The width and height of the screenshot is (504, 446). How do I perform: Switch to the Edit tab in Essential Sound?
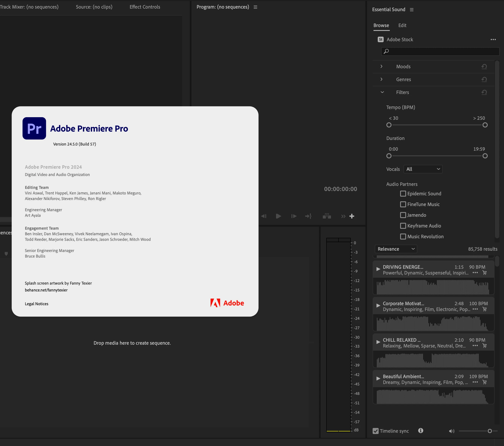tap(402, 25)
